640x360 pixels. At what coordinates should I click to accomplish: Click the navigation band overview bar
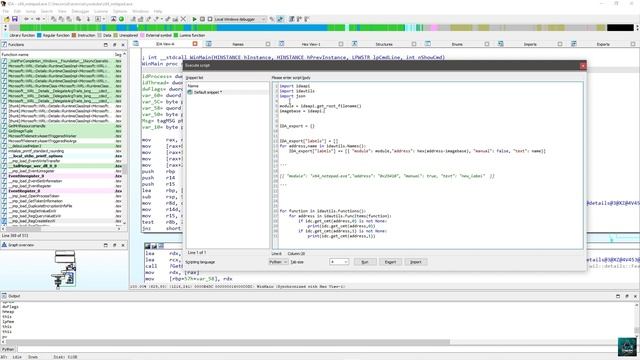[x=322, y=28]
